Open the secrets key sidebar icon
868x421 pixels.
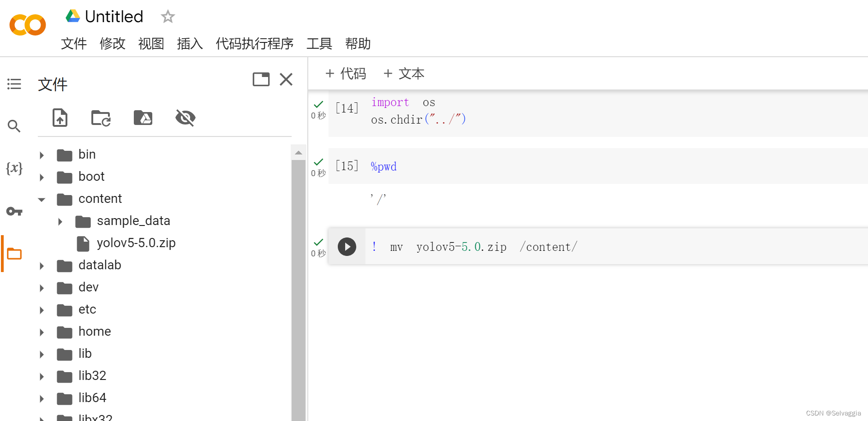pyautogui.click(x=14, y=211)
